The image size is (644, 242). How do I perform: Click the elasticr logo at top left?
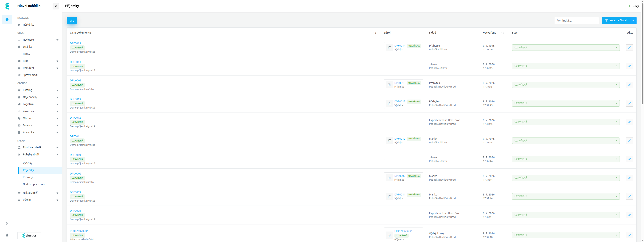coord(7,6)
